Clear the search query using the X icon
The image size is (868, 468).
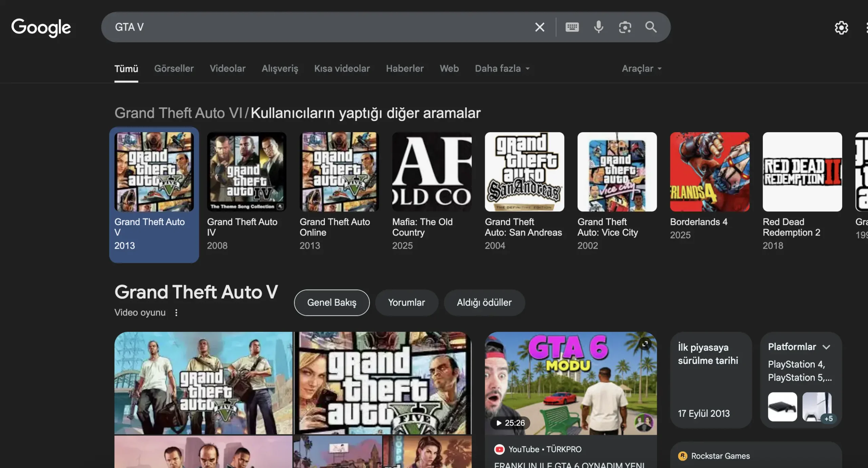pos(539,27)
